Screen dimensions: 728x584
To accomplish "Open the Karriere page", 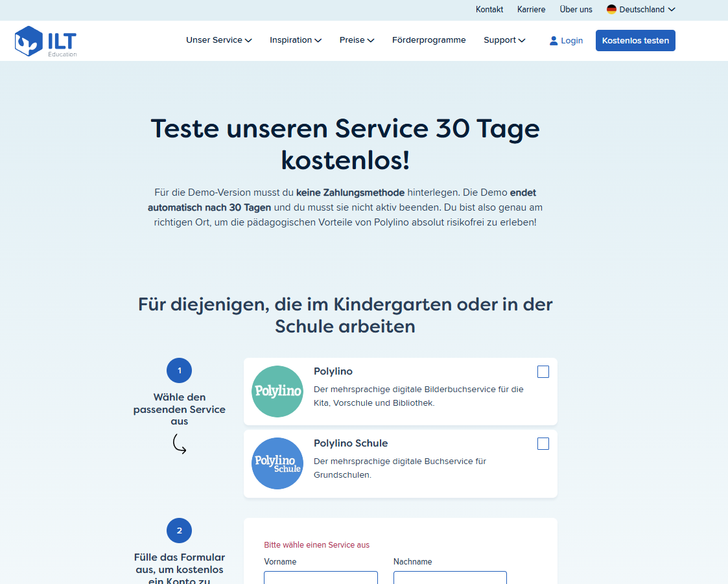I will (x=531, y=9).
